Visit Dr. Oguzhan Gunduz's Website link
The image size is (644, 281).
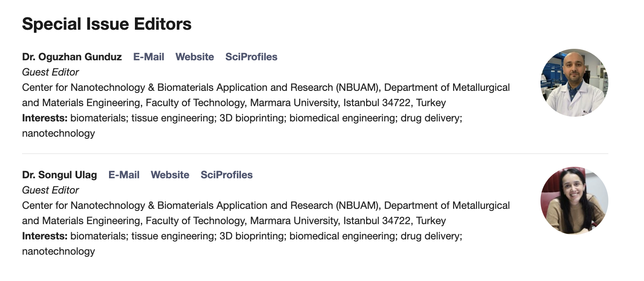(195, 57)
